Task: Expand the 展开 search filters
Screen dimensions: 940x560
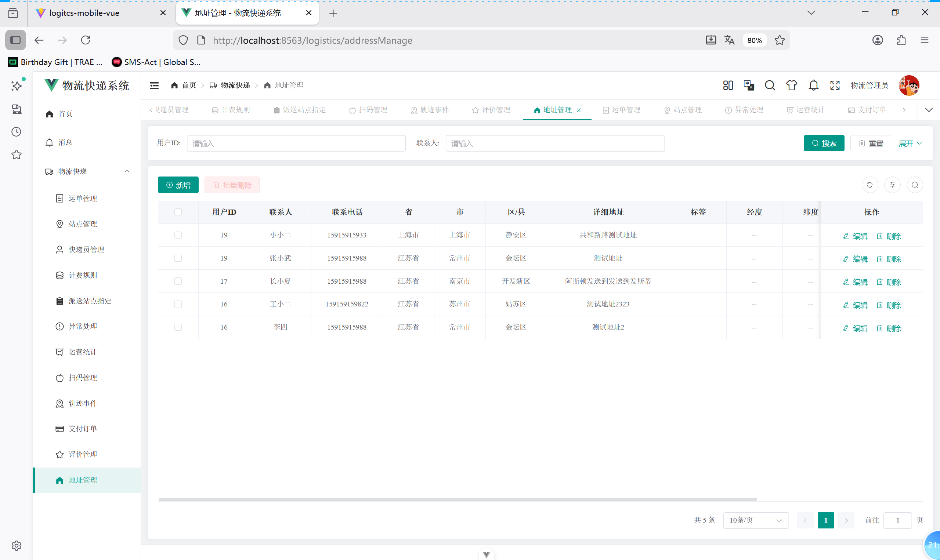Action: (x=910, y=143)
